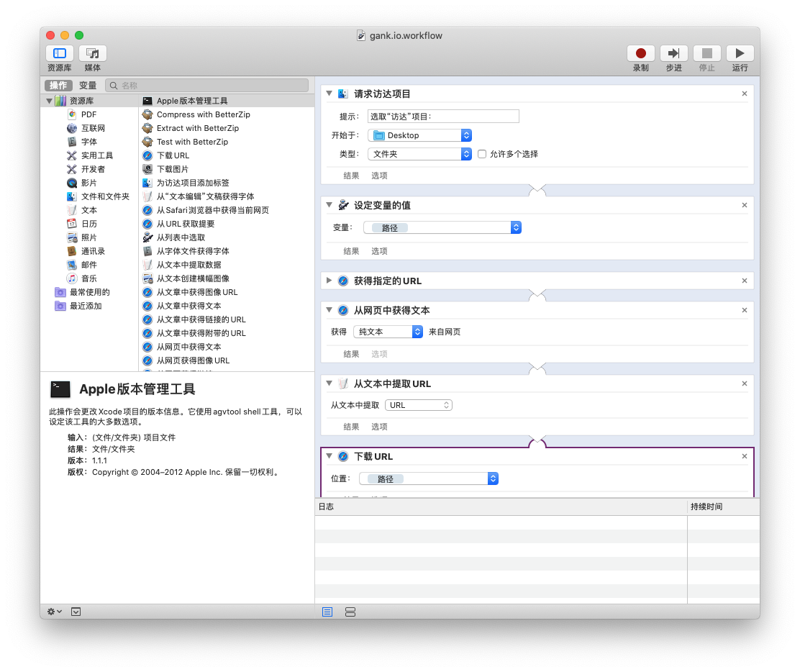Open the 最近添加 smart folder

tap(85, 306)
